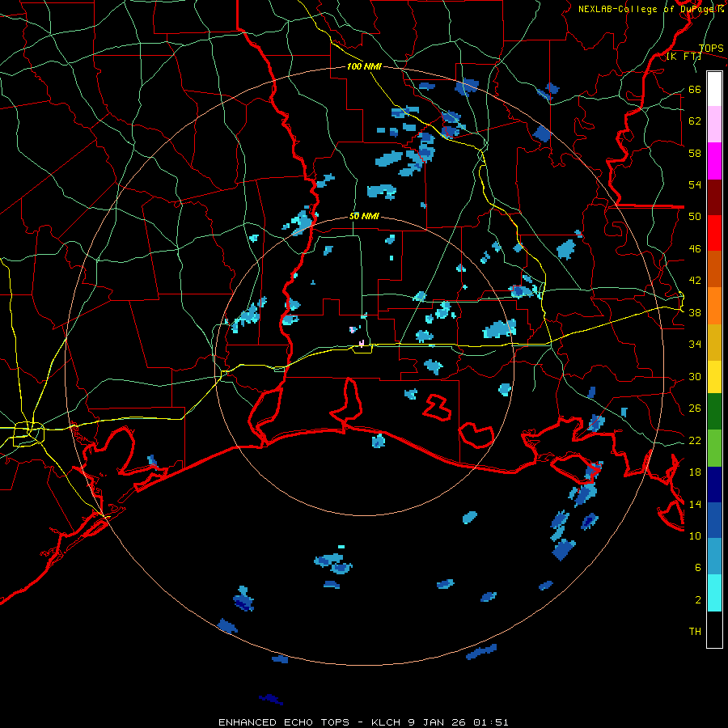Image resolution: width=728 pixels, height=728 pixels.
Task: Click the "01:51" timestamp
Action: pyautogui.click(x=491, y=722)
